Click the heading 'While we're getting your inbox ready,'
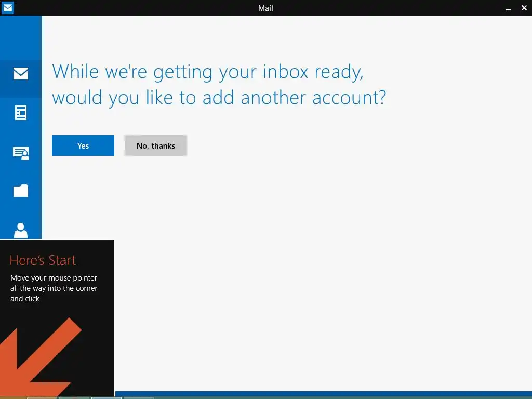Viewport: 532px width, 399px height. pos(208,72)
